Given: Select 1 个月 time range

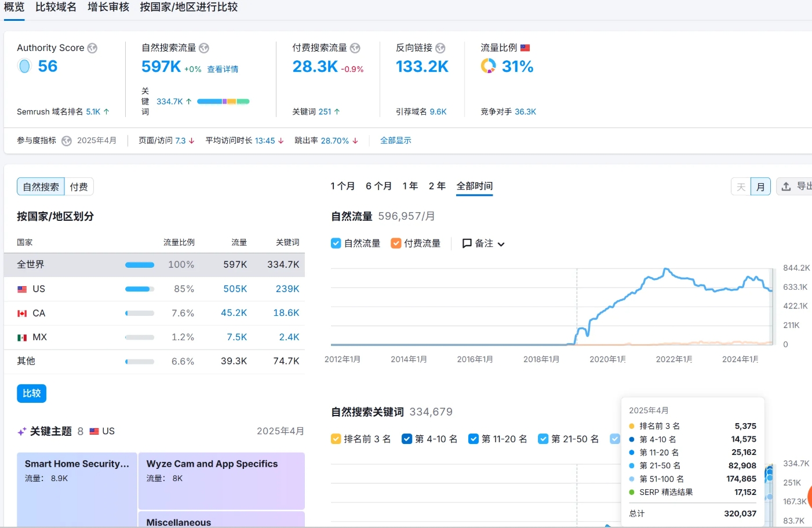Looking at the screenshot, I should 343,186.
